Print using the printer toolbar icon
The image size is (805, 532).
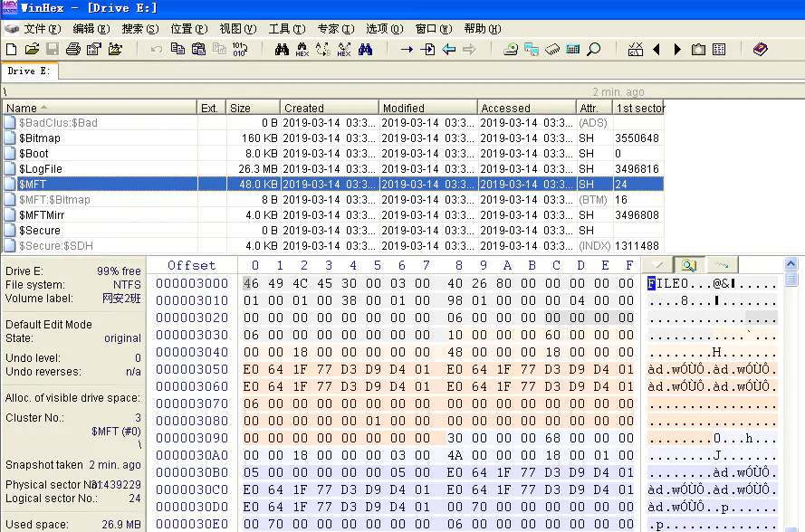pos(73,49)
